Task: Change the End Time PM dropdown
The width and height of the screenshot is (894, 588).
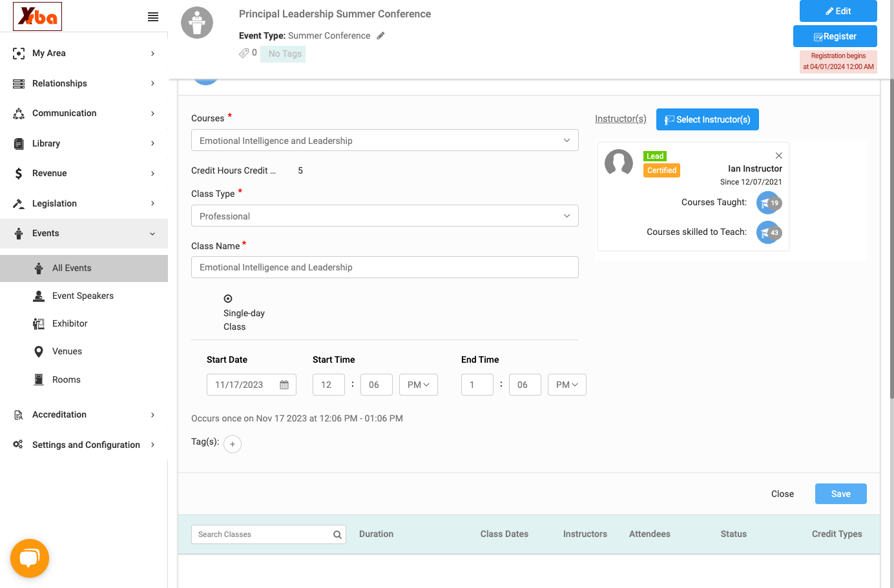Action: 567,385
